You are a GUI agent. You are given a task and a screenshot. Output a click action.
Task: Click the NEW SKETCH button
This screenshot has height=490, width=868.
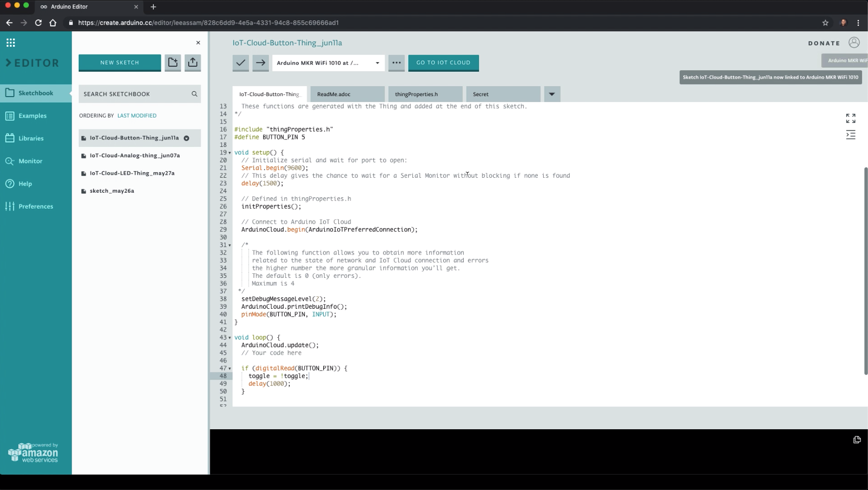pos(120,63)
